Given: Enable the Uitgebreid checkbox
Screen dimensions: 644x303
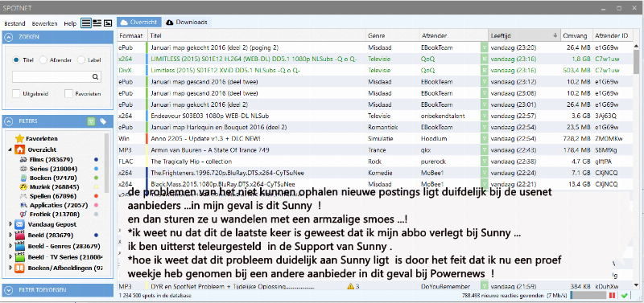Looking at the screenshot, I should (16, 93).
